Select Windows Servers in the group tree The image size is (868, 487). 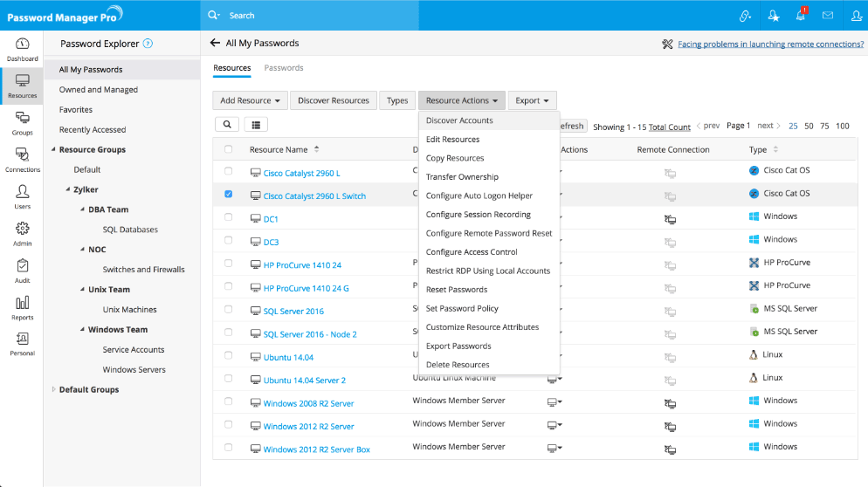point(134,369)
